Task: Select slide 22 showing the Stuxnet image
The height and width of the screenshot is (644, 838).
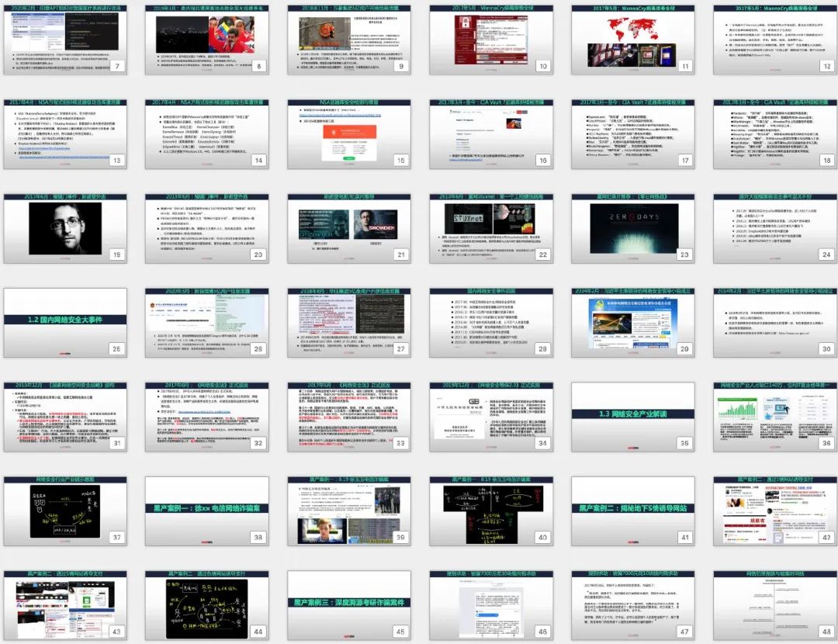Action: tap(491, 228)
